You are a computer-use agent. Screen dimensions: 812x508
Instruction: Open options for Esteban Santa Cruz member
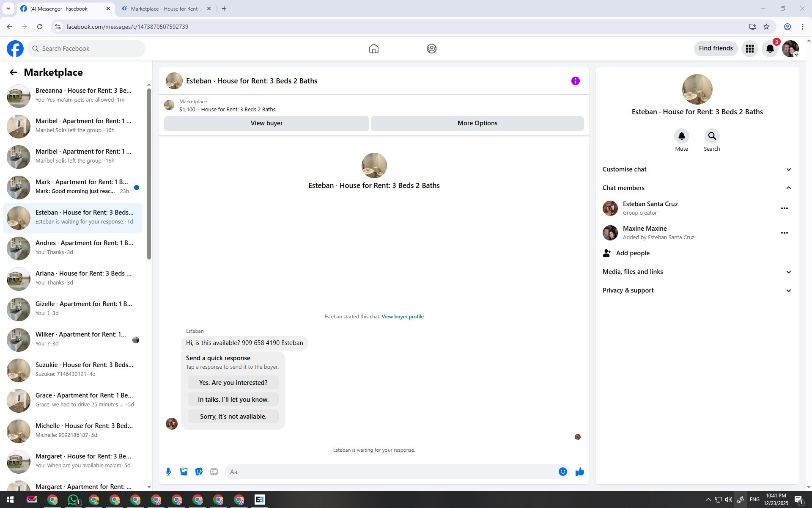784,208
